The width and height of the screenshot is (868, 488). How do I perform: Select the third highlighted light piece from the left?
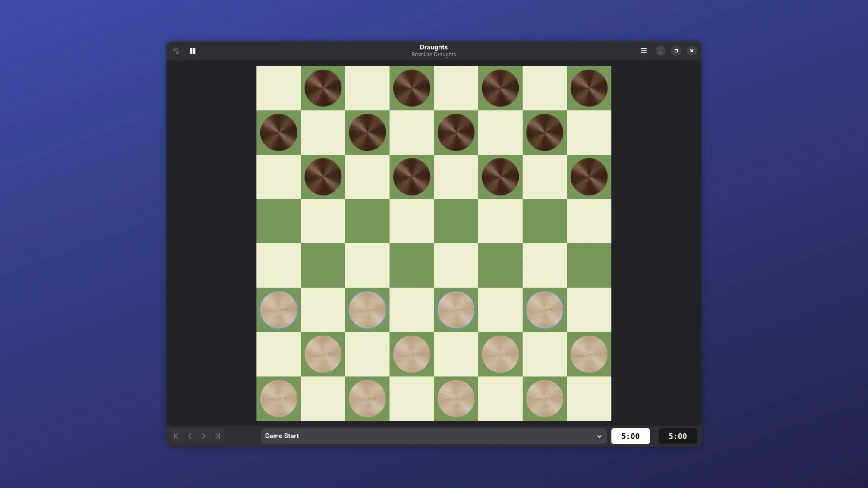pos(456,310)
